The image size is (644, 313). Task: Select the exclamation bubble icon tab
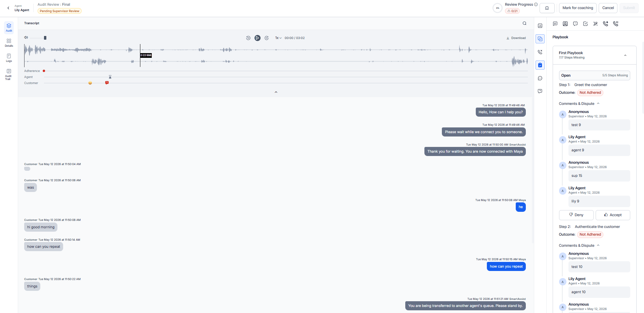575,24
